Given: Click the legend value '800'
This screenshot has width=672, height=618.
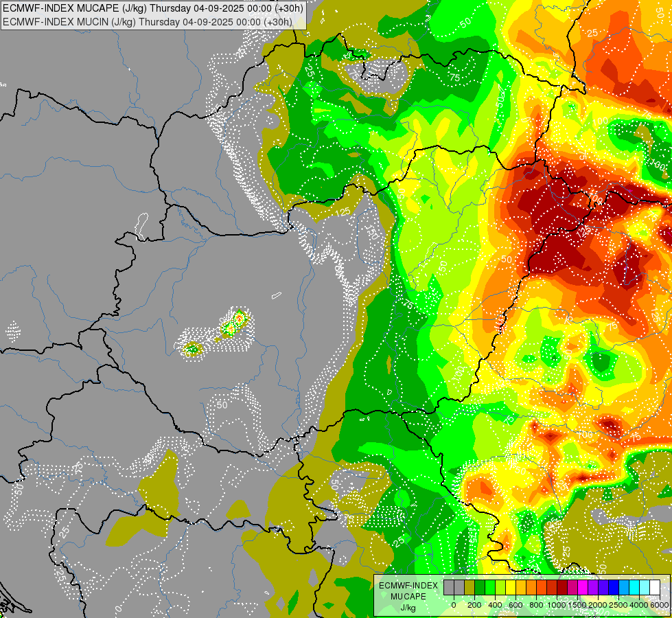Looking at the screenshot, I should 536,605.
